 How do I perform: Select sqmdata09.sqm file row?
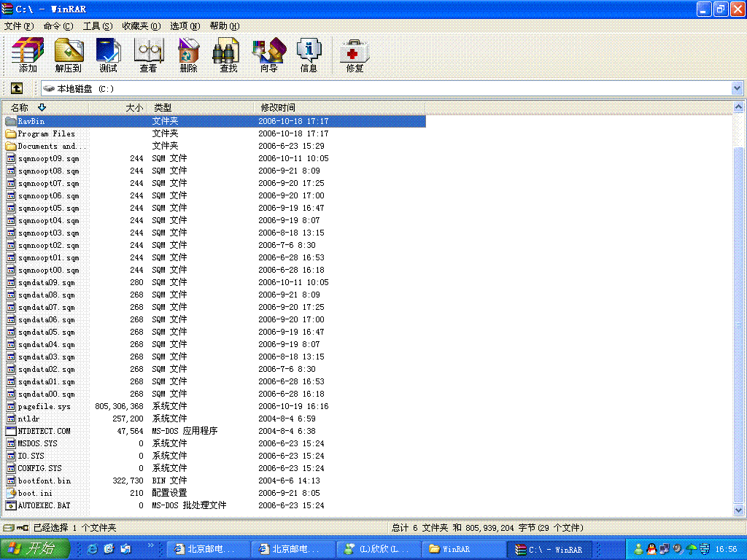tap(214, 282)
